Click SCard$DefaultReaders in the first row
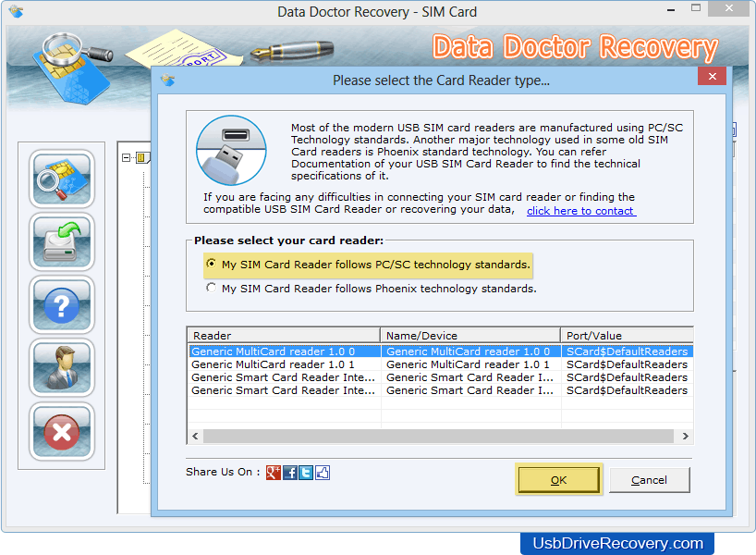This screenshot has width=756, height=555. (x=627, y=351)
